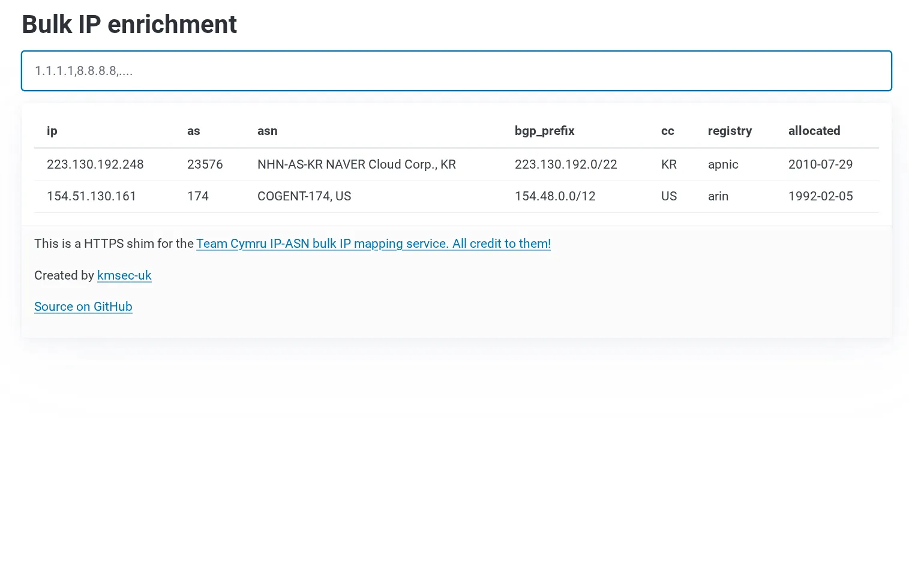Click the 'ip' column header
Viewport: 909px width, 588px height.
[x=52, y=131]
